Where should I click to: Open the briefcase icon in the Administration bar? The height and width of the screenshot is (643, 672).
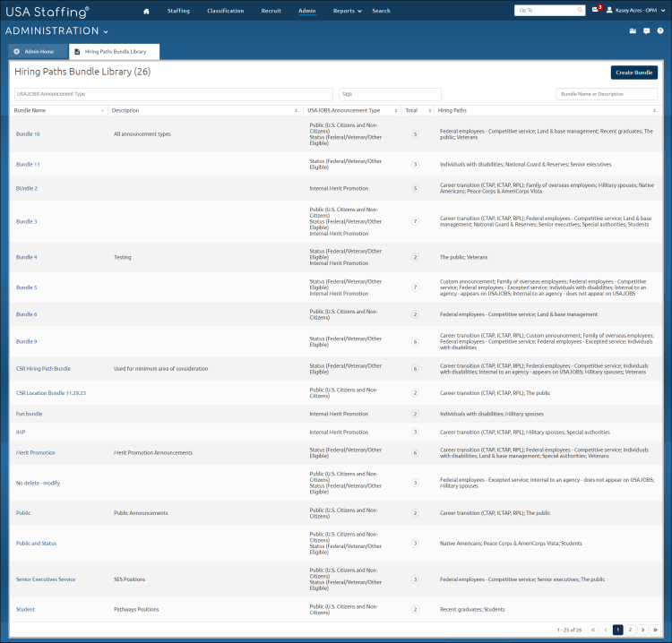(633, 30)
